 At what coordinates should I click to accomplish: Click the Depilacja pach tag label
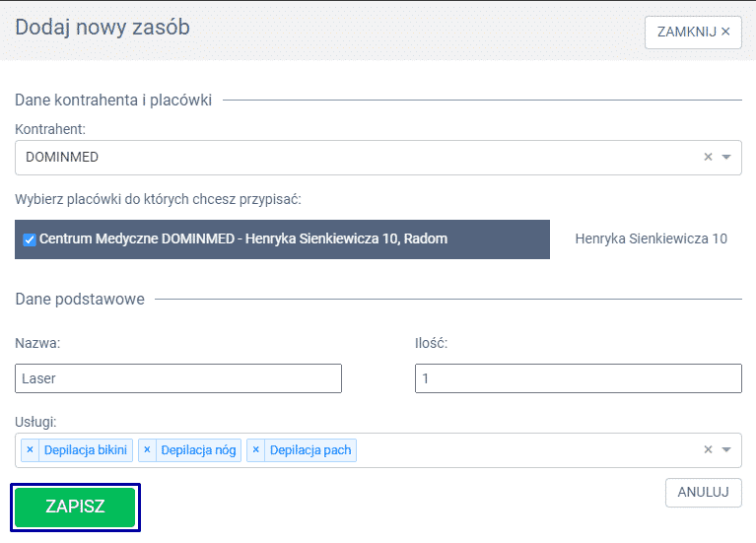click(309, 450)
